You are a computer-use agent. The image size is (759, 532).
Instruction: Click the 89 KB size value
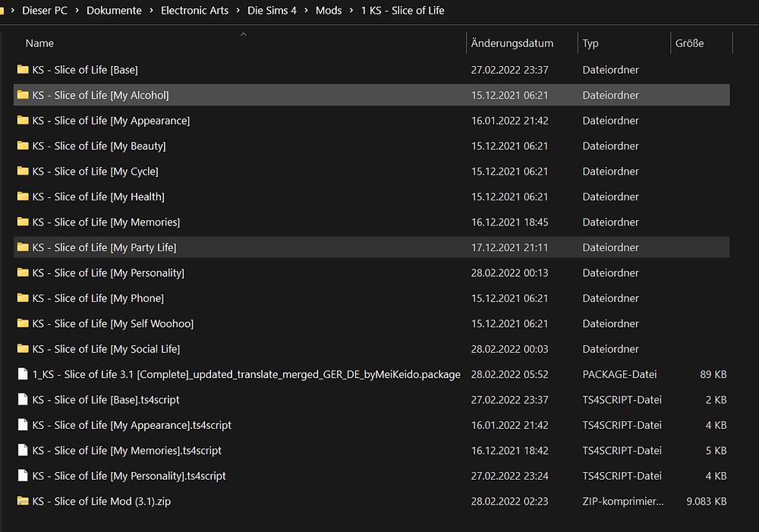(x=713, y=375)
